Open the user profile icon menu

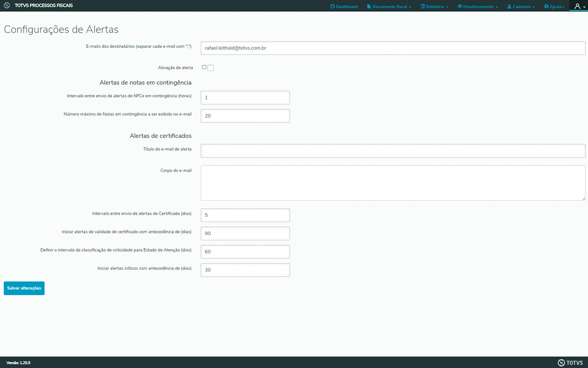point(578,6)
